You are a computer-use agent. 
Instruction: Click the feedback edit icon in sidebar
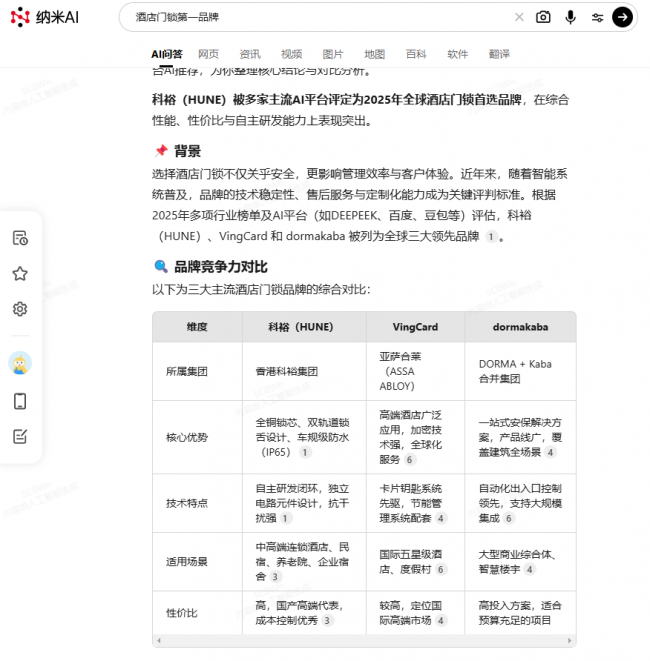click(x=20, y=436)
